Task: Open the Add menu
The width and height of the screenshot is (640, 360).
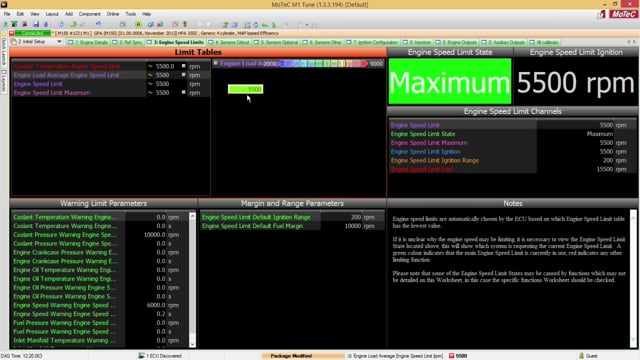Action: 69,14
